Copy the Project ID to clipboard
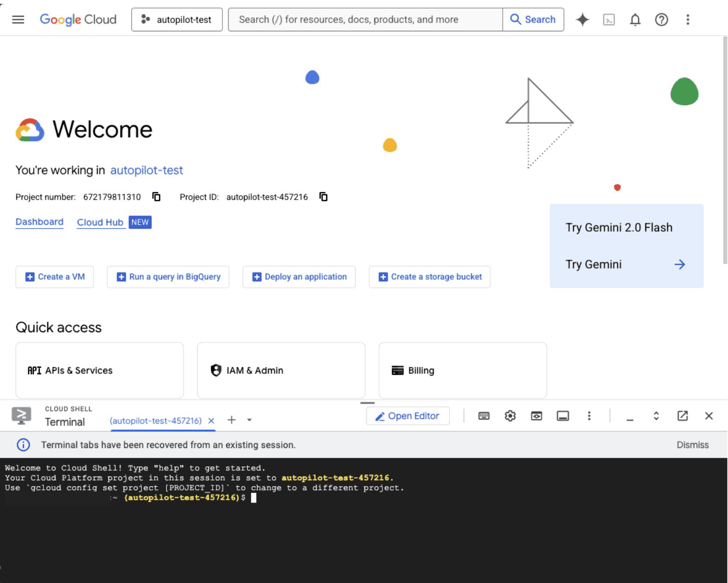The width and height of the screenshot is (728, 583). (323, 197)
